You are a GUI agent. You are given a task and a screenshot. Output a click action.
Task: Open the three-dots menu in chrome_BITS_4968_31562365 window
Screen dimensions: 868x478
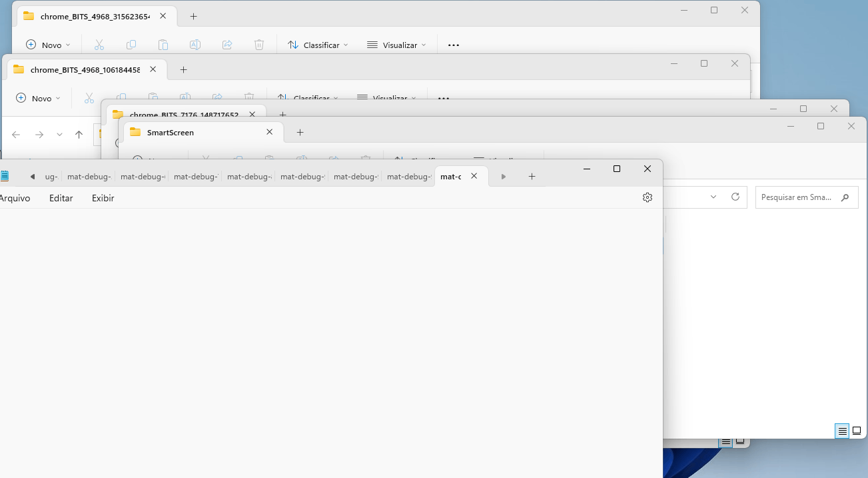click(454, 45)
